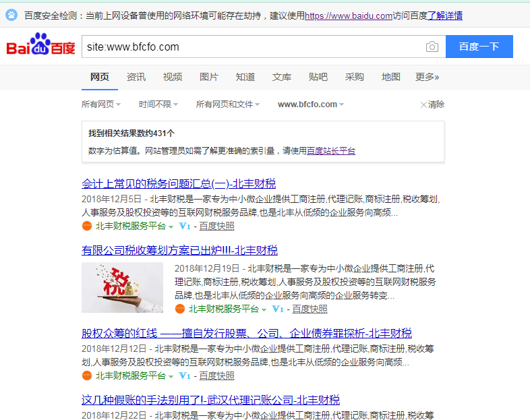This screenshot has height=420, width=530.
Task: Select the 网页 tab
Action: click(100, 77)
